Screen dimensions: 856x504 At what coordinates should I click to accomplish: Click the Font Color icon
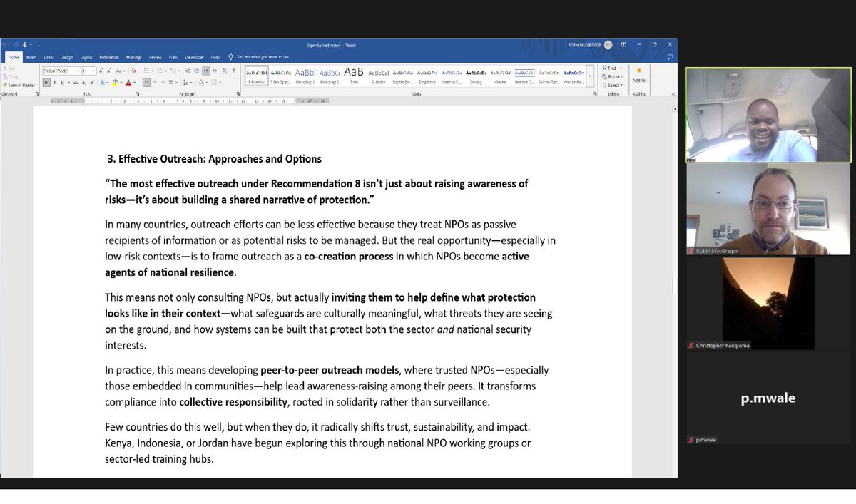[128, 82]
